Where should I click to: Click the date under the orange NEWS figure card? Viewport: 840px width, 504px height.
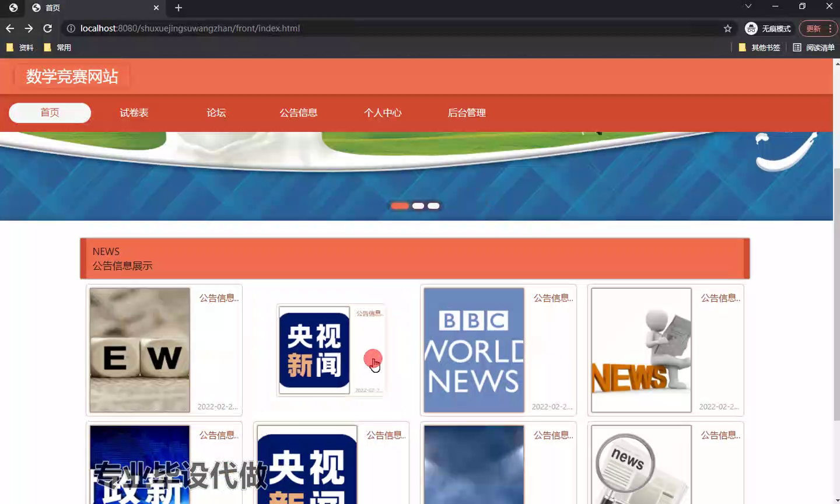point(719,407)
